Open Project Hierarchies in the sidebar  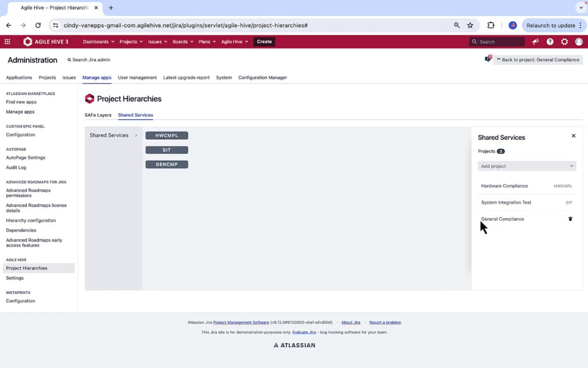pos(38,268)
